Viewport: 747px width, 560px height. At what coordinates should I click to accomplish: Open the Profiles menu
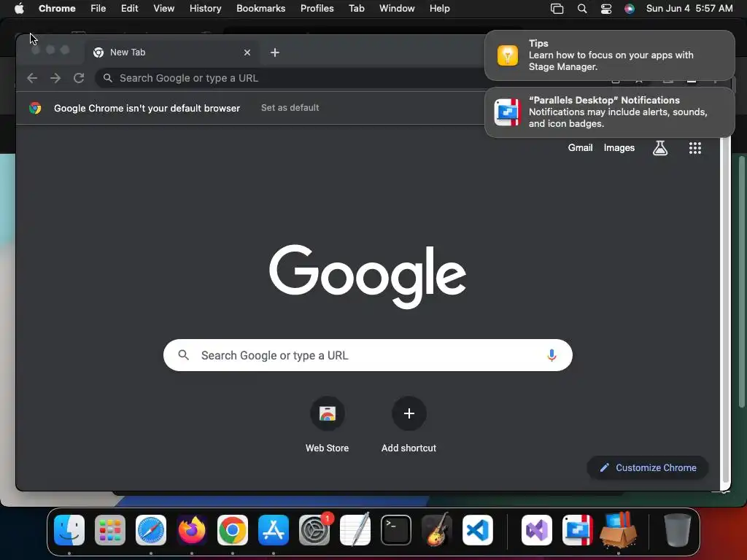(x=317, y=9)
